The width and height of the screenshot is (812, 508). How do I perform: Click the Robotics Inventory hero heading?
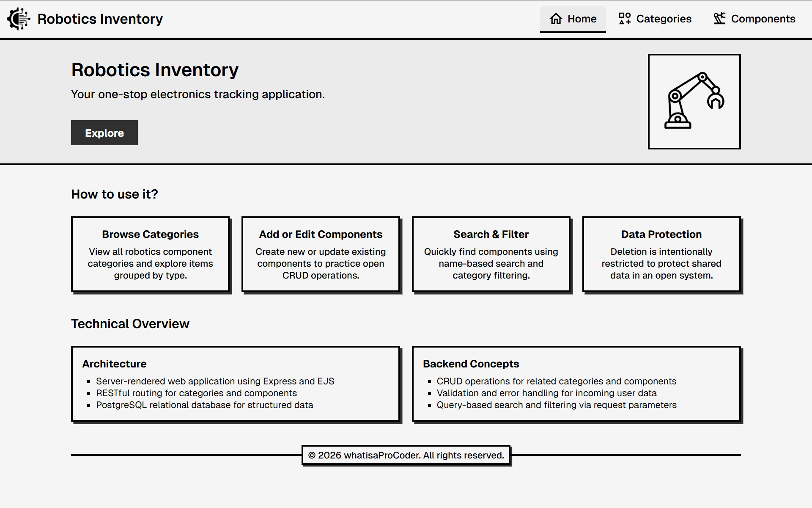(x=155, y=70)
